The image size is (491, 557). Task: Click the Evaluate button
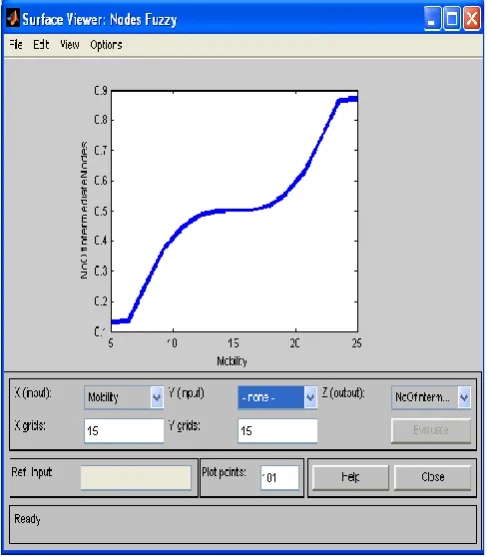point(431,431)
